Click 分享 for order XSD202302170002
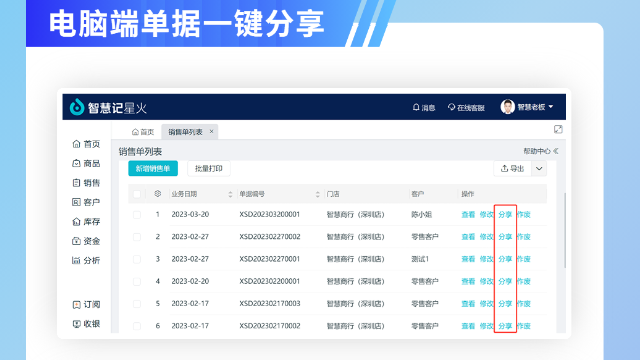 coord(505,326)
